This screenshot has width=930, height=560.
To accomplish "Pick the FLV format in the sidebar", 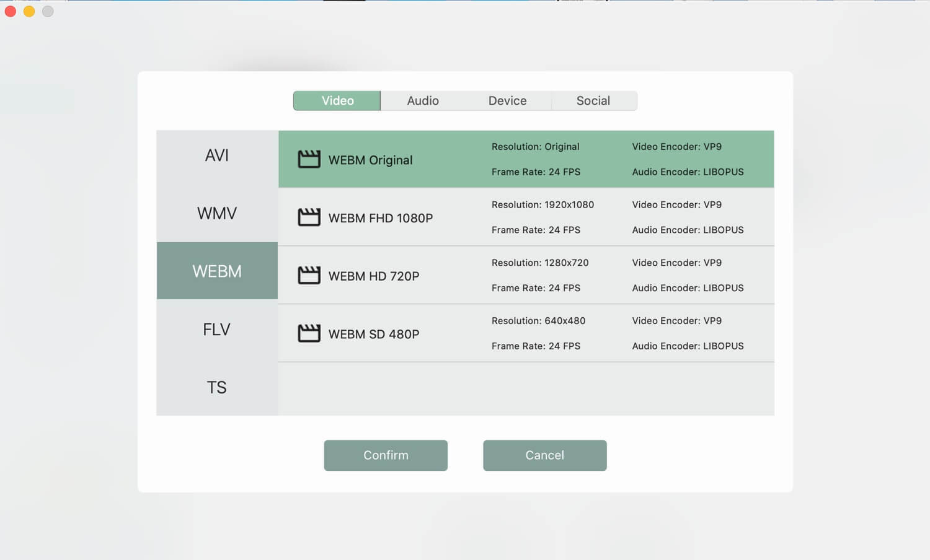I will tap(217, 329).
